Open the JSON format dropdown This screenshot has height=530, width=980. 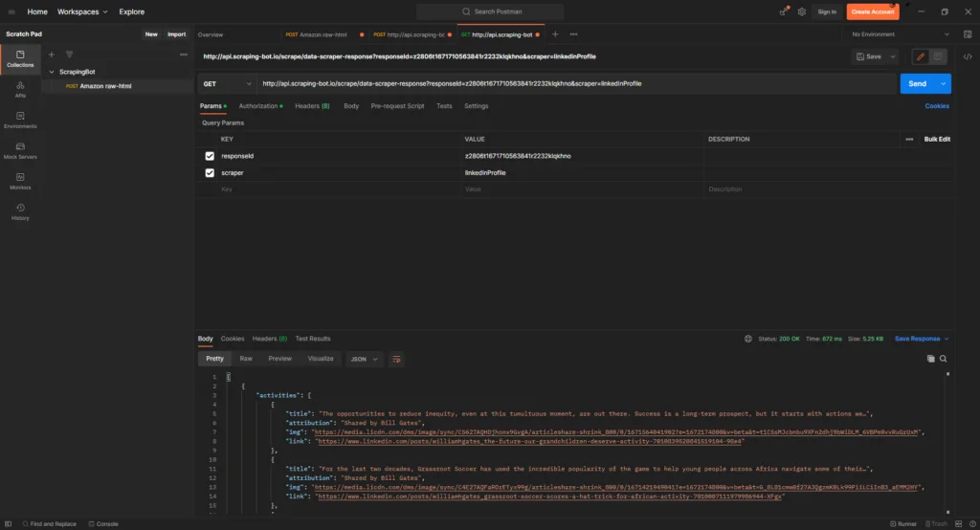pos(363,359)
